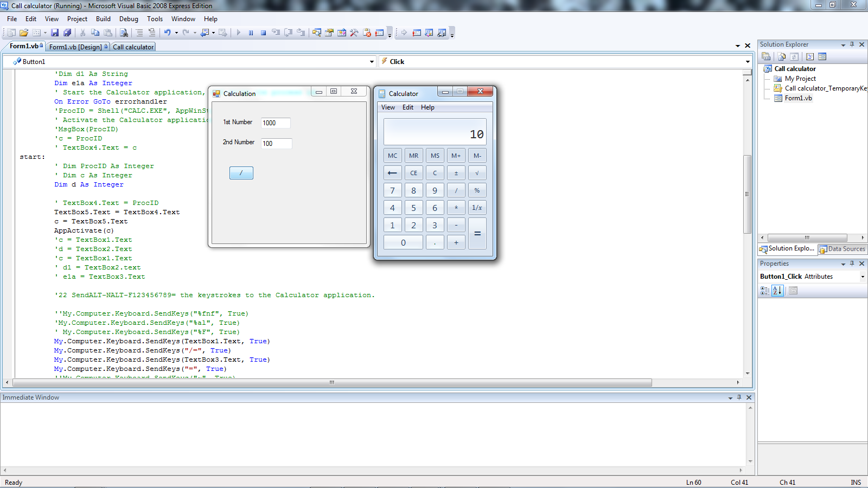
Task: Close the Immediate Window panel
Action: pyautogui.click(x=749, y=397)
